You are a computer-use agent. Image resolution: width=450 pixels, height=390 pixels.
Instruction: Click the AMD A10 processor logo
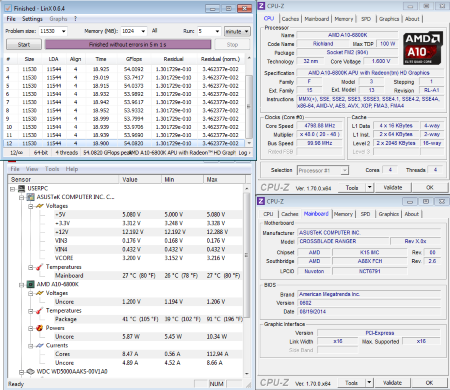(x=423, y=48)
